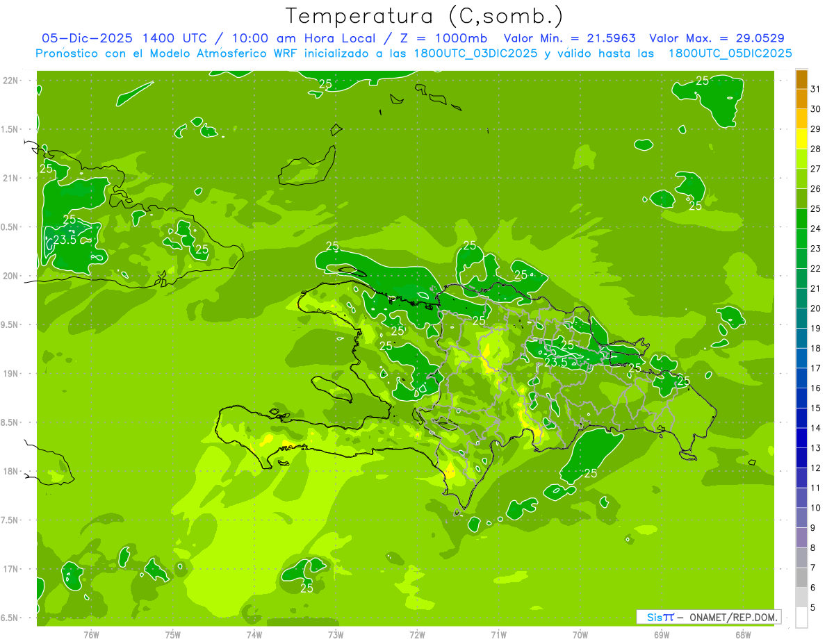This screenshot has height=644, width=834.
Task: Pick the dark blue legend swatch between 13 and 14
Action: 801,438
